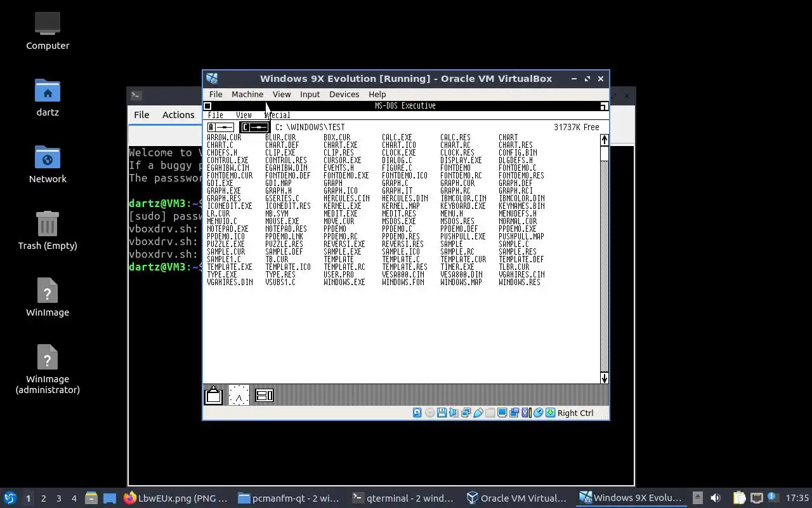
Task: Restore the minimized Clock icon
Action: pyautogui.click(x=239, y=396)
